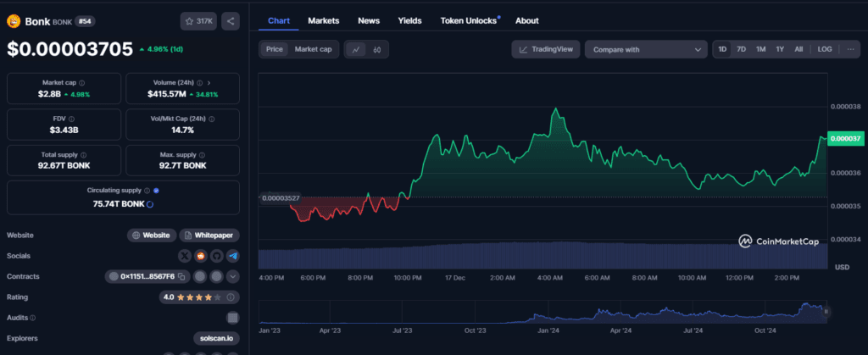Click the Vol/Mkt Cap info icon
Viewport: 868px width, 355px height.
(212, 119)
